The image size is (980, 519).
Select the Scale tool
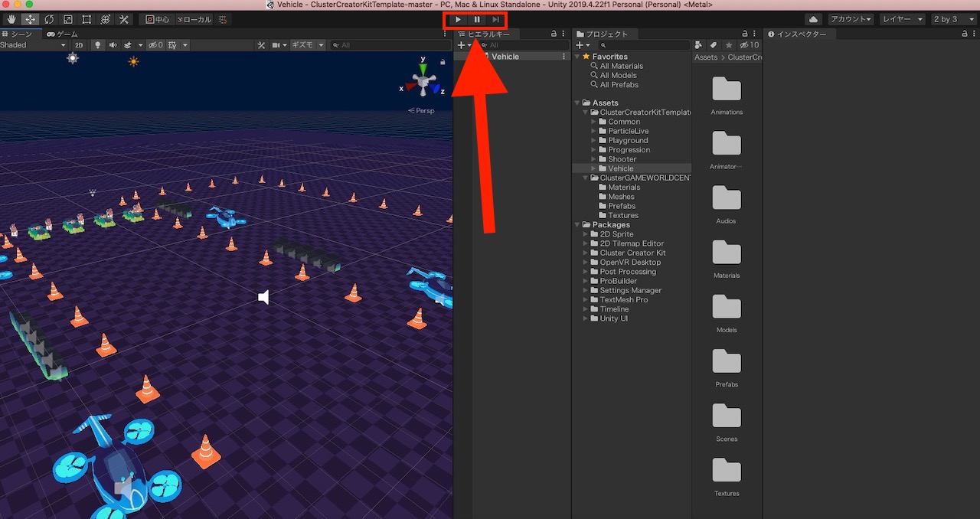pos(68,19)
